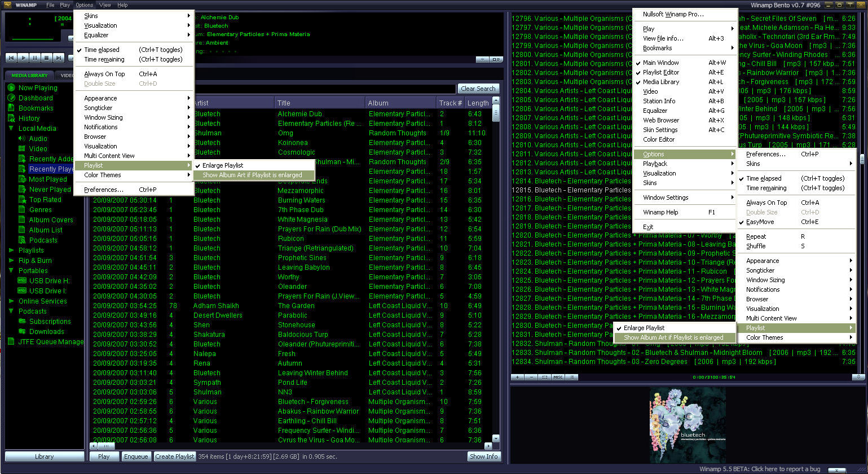Click the History icon in sidebar
Screen dimensions: 868x474
(x=11, y=118)
